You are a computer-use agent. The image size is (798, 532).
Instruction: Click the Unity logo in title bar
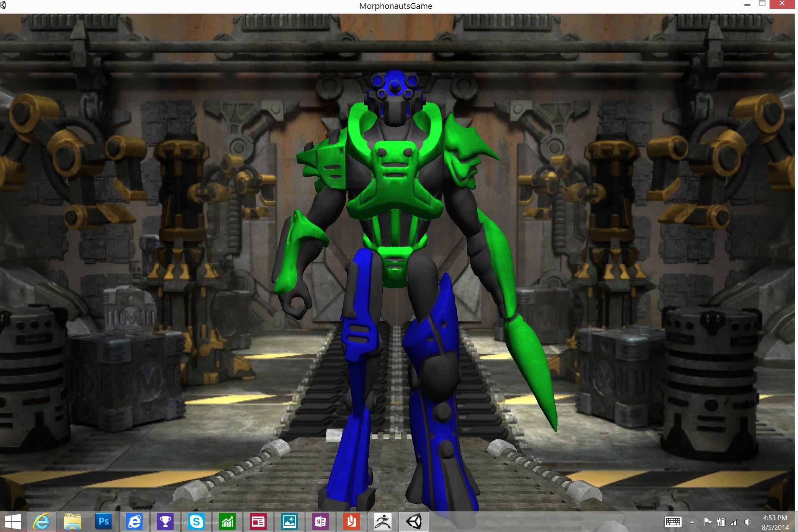click(x=3, y=6)
